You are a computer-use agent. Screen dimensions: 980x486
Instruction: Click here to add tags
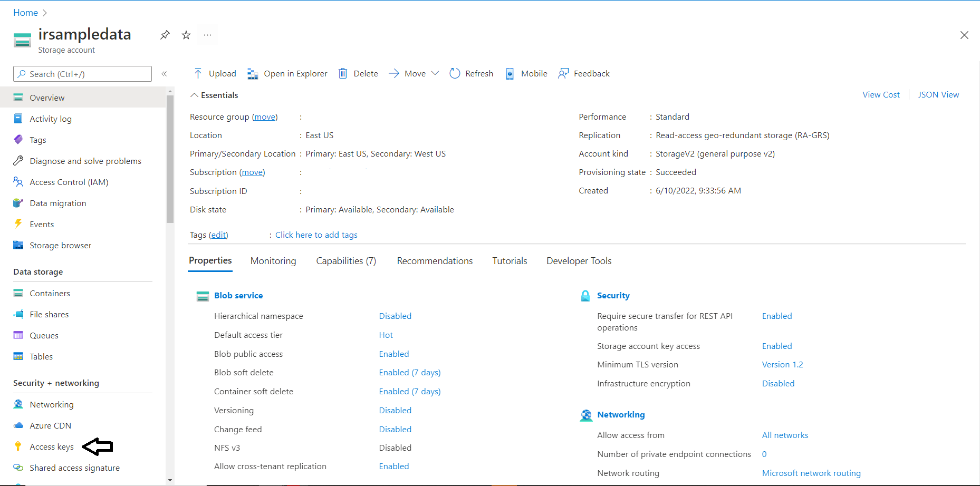coord(316,235)
